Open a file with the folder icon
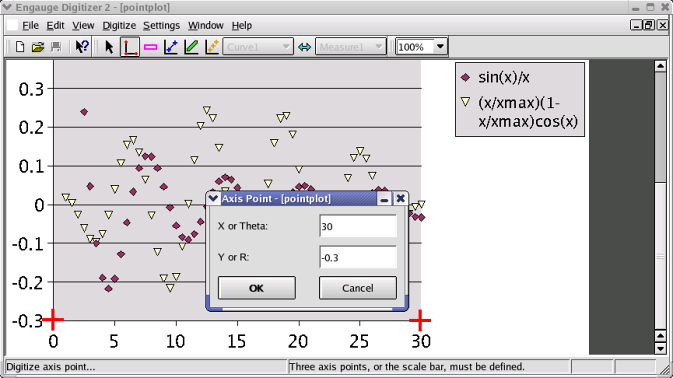 pyautogui.click(x=38, y=47)
